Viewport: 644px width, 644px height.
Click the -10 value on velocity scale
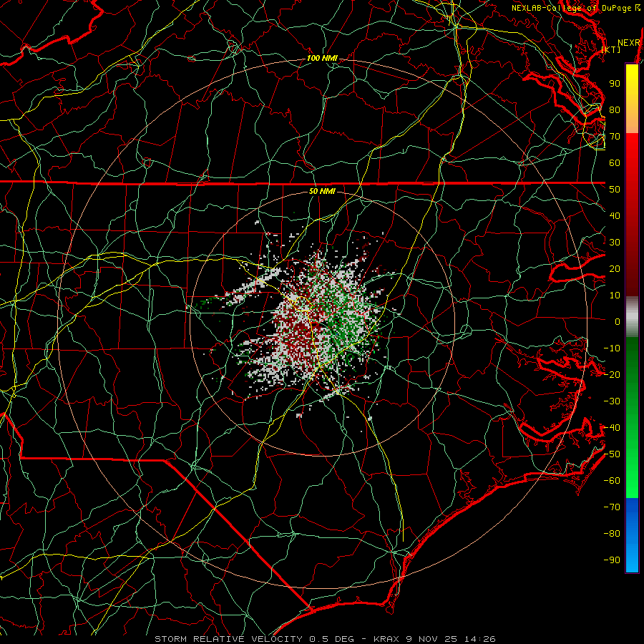612,348
